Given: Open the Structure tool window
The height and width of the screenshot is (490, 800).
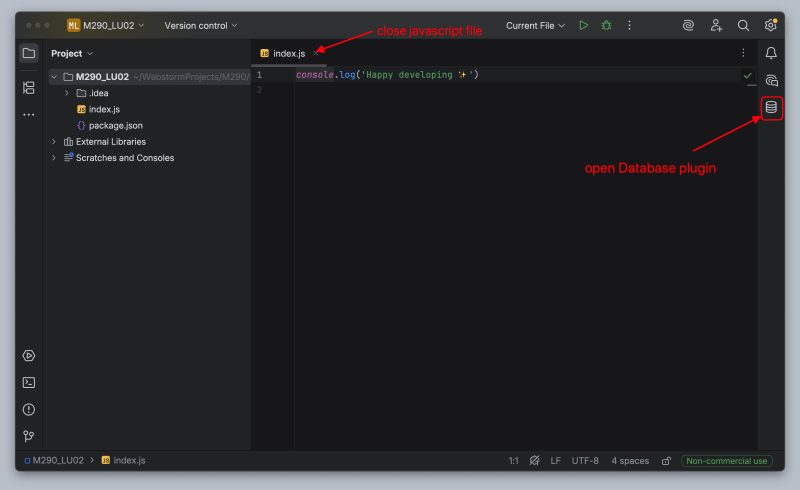Looking at the screenshot, I should (x=29, y=88).
